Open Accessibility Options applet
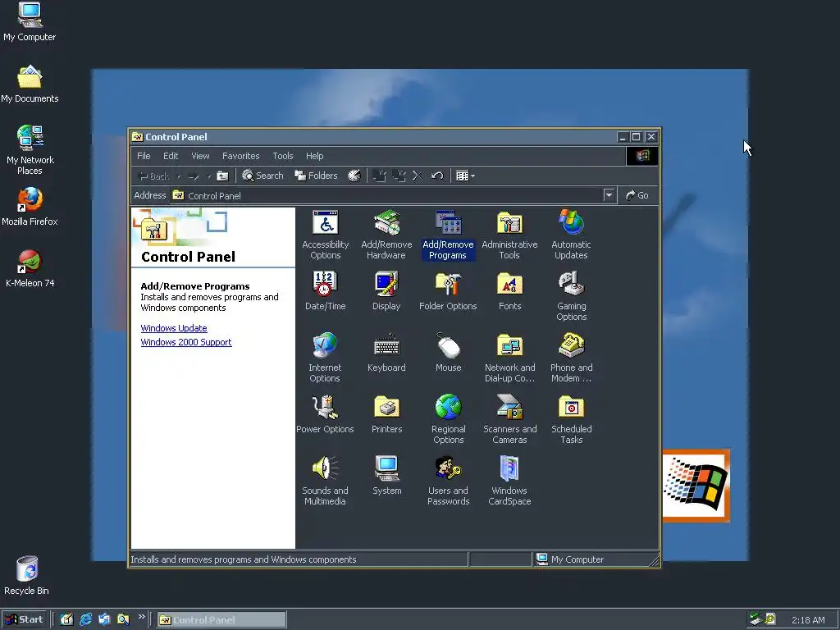The image size is (840, 630). coord(325,235)
